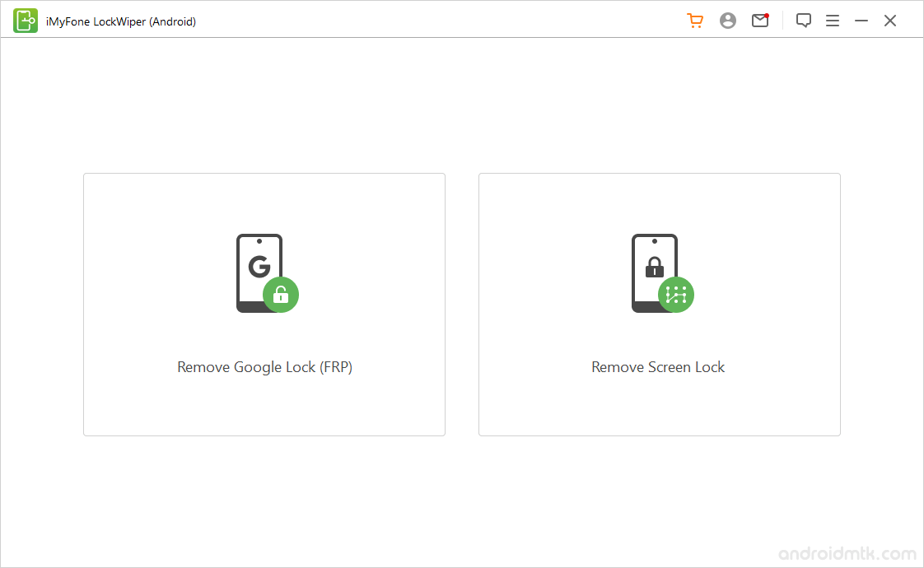Click the red notification dot on mail
The image size is (924, 568).
pos(767,16)
